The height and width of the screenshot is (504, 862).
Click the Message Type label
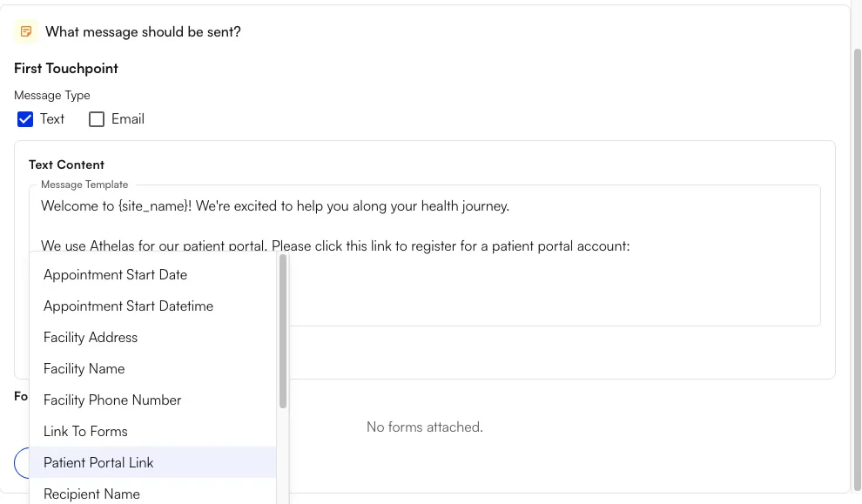tap(51, 95)
